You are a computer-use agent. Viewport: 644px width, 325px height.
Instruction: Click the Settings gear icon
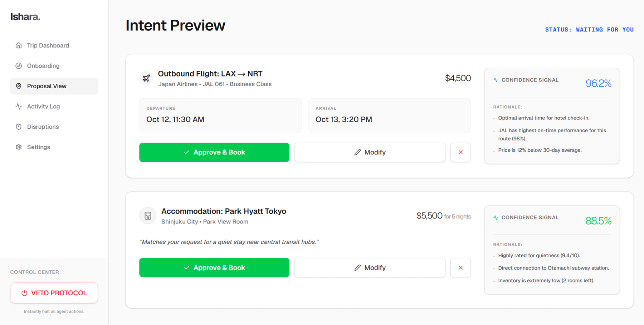click(19, 147)
